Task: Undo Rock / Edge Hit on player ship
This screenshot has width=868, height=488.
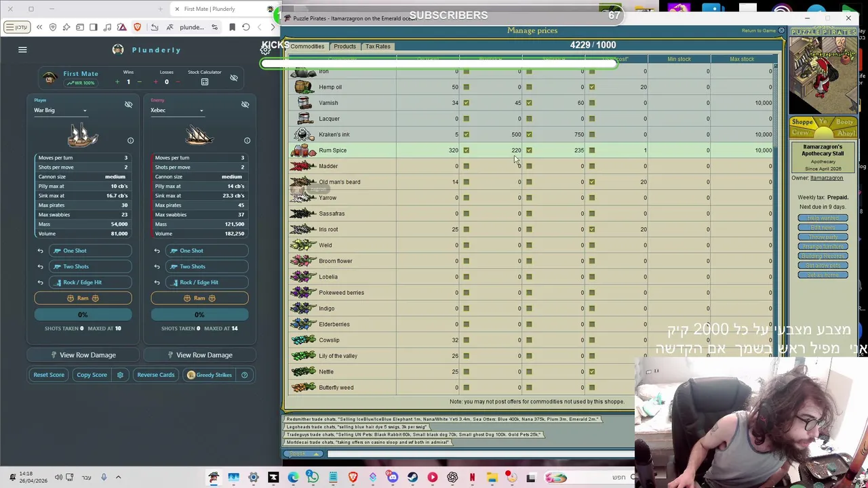Action: click(x=40, y=282)
